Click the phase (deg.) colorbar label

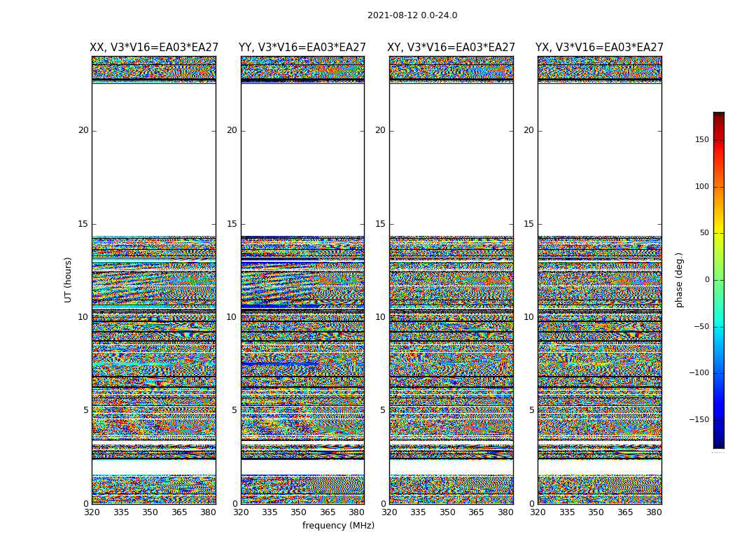tap(679, 280)
